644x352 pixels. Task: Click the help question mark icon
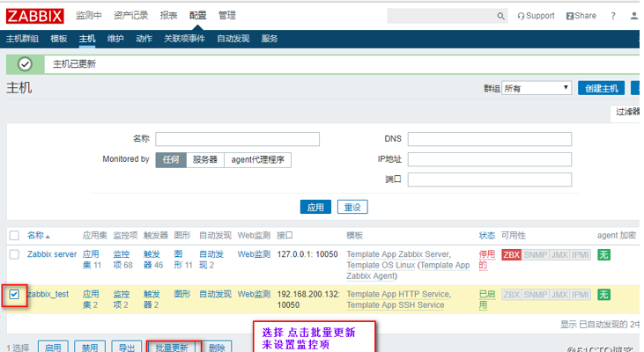pos(613,16)
